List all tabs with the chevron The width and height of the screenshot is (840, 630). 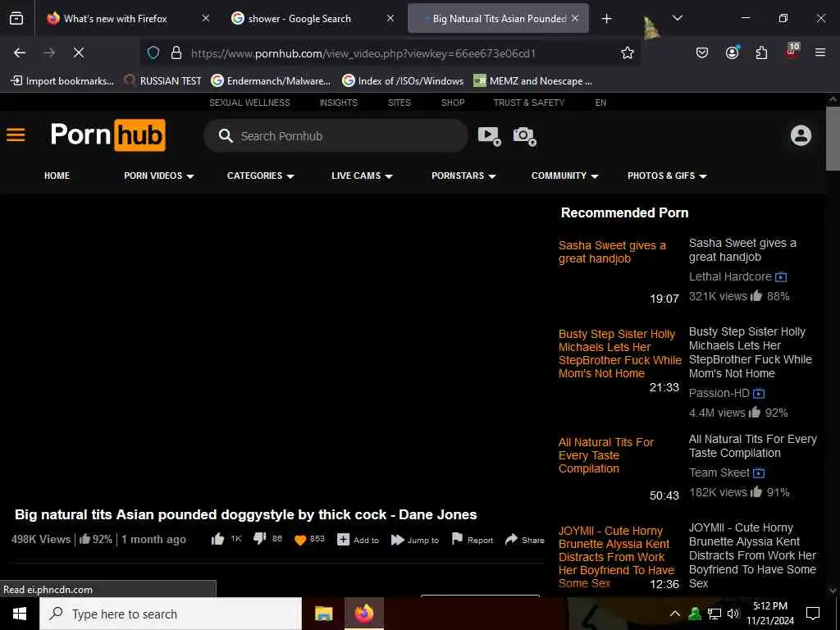(677, 18)
